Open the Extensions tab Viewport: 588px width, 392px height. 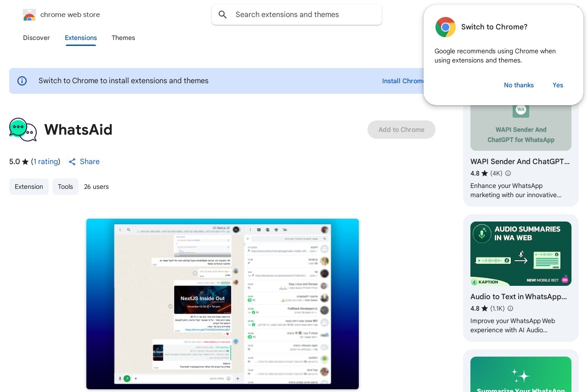81,38
